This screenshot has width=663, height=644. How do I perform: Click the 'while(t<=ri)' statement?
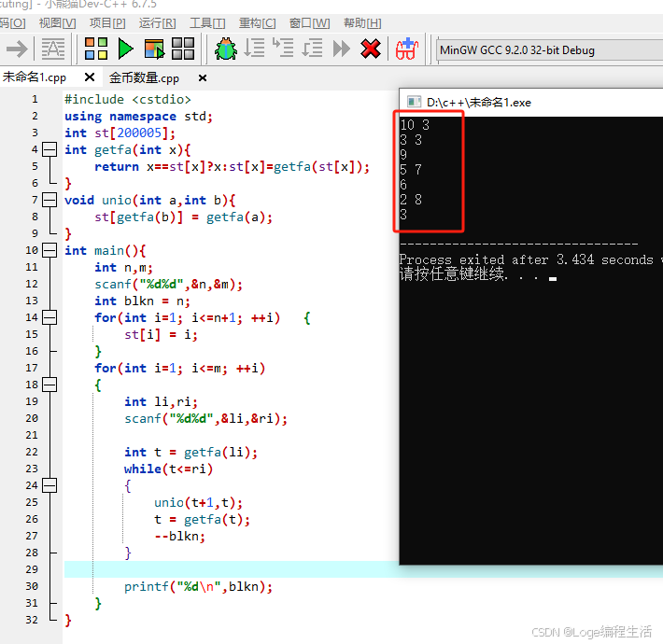tap(168, 469)
